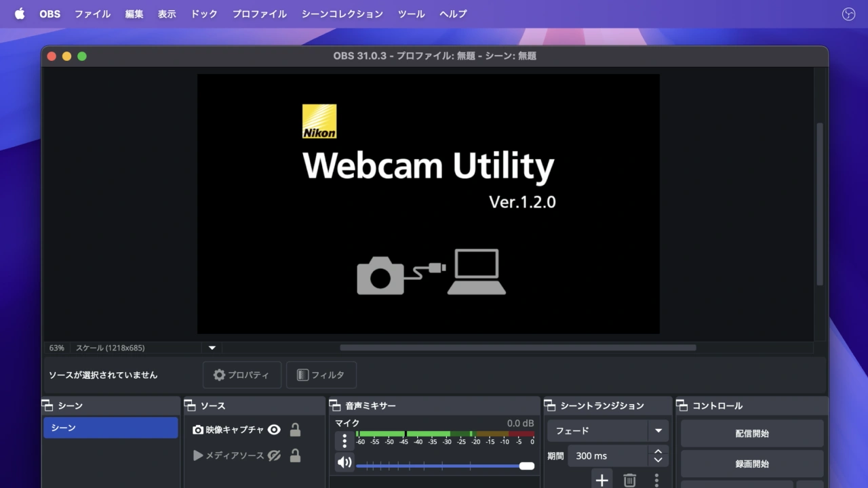
Task: Open the ツール menu
Action: 411,14
